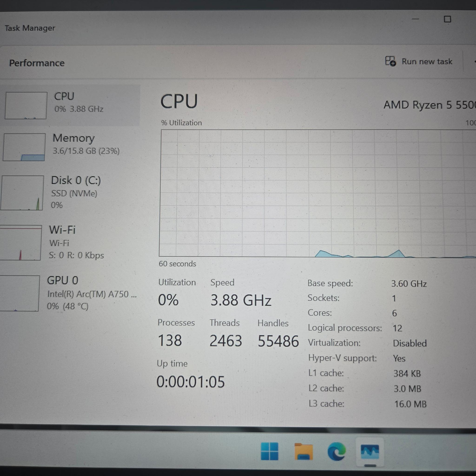The height and width of the screenshot is (476, 476).
Task: Click the AMD Ryzen 5 processor name
Action: [x=430, y=105]
